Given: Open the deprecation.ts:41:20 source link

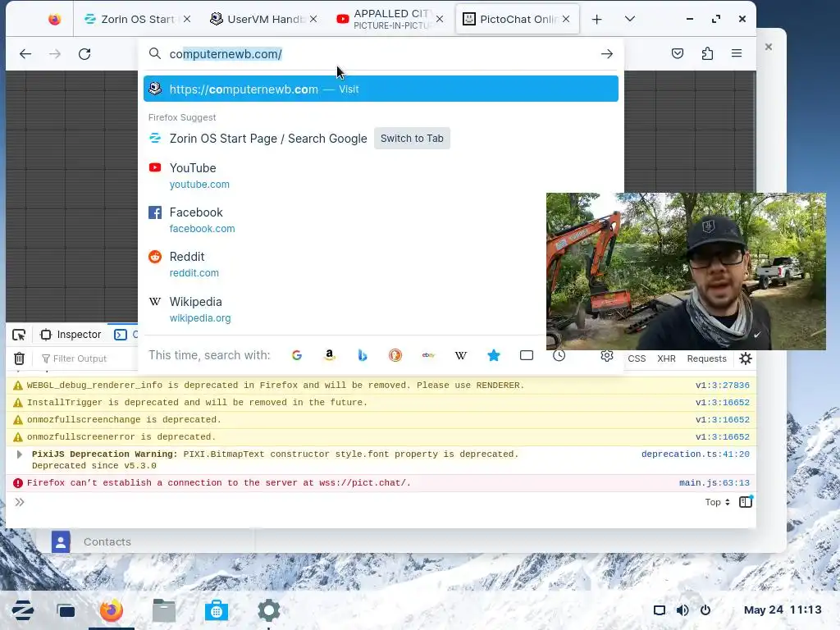Looking at the screenshot, I should coord(696,454).
